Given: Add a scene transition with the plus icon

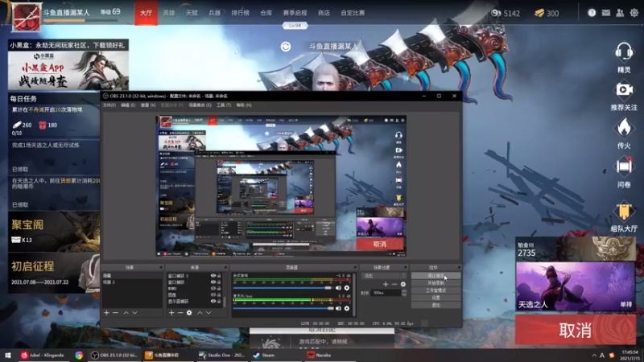Looking at the screenshot, I should click(386, 284).
